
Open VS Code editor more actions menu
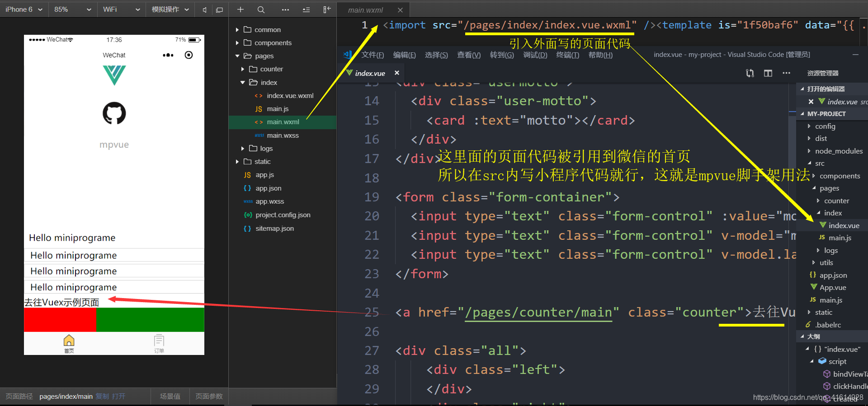coord(787,73)
